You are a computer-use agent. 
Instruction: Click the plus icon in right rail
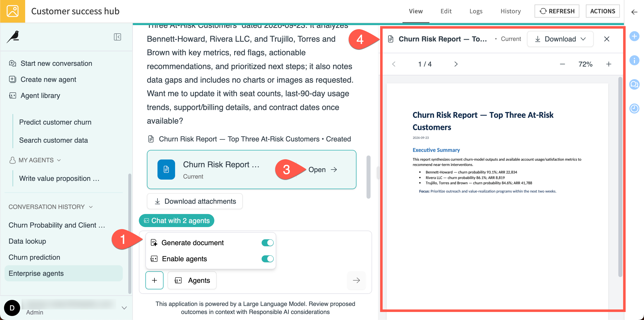(x=634, y=36)
